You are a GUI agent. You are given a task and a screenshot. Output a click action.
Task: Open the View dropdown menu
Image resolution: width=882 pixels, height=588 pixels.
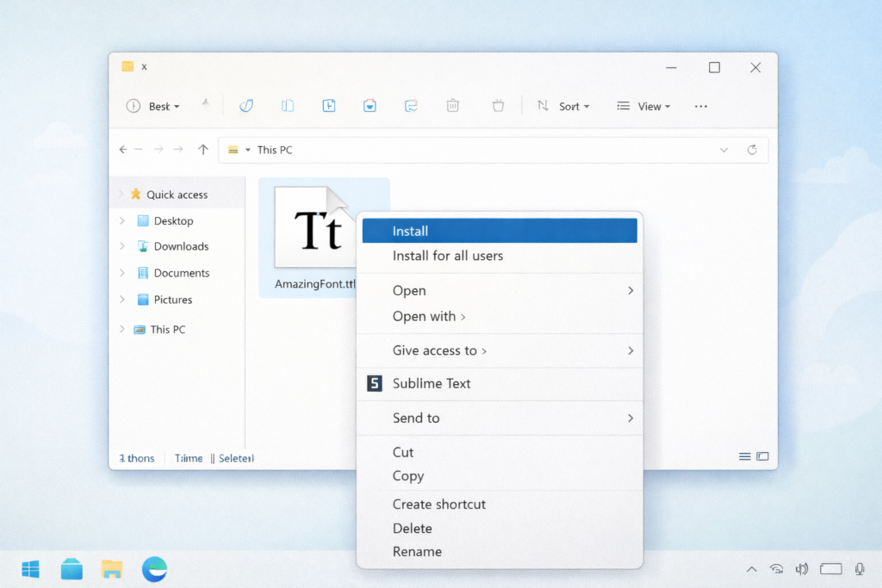tap(643, 105)
